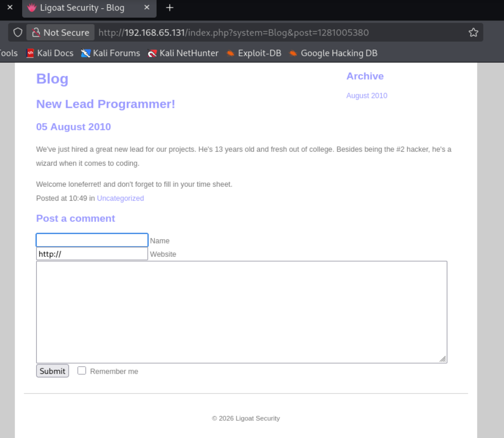504x438 pixels.
Task: Enable the Remember me checkbox
Action: (82, 370)
